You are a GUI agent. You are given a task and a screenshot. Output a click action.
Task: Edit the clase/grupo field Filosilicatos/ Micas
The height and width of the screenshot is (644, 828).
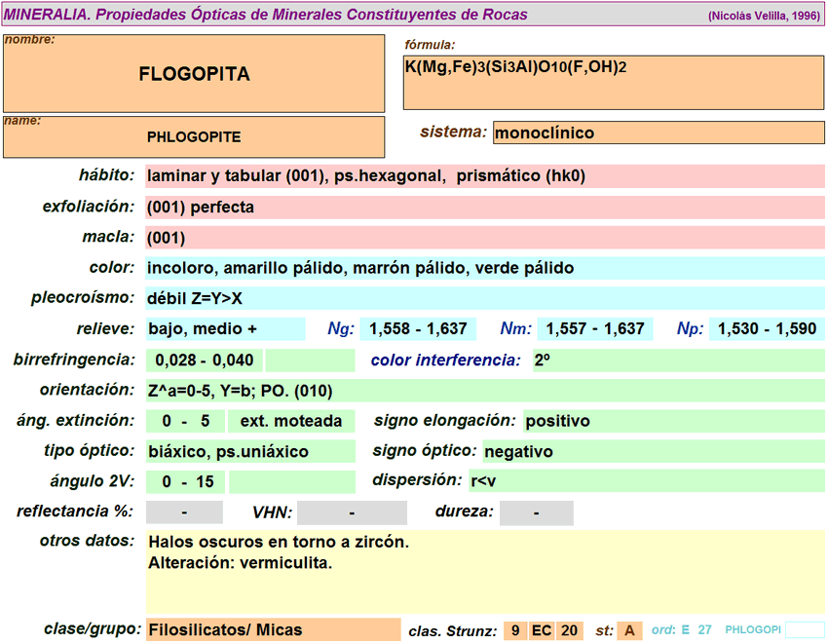click(x=273, y=629)
